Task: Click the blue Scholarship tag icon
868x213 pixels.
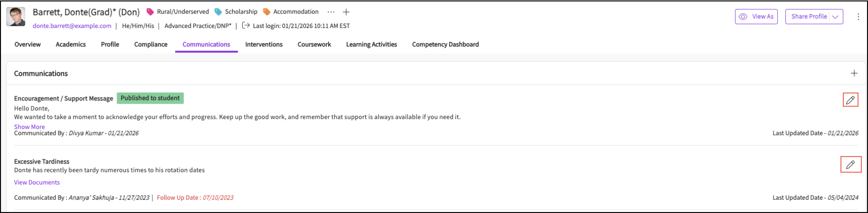Action: pyautogui.click(x=218, y=12)
